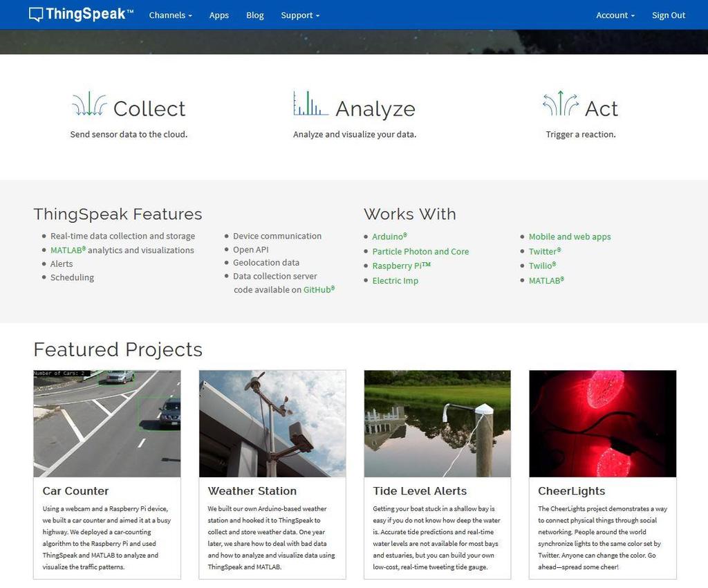
Task: Open the Account dropdown menu
Action: pos(615,15)
